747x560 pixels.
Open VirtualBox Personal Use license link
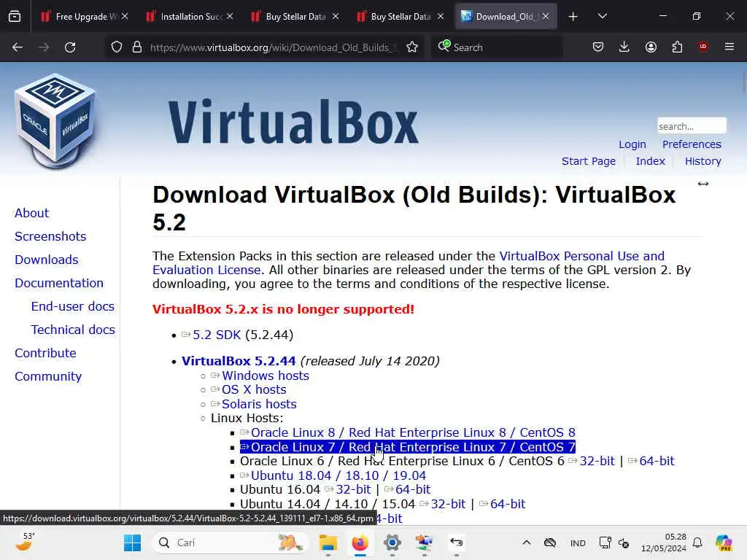click(x=409, y=262)
